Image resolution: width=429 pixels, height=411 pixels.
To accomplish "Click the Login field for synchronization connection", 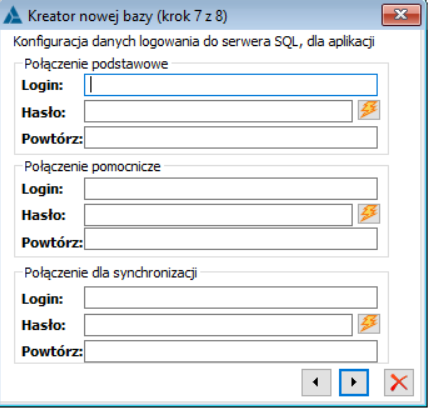I will point(231,298).
